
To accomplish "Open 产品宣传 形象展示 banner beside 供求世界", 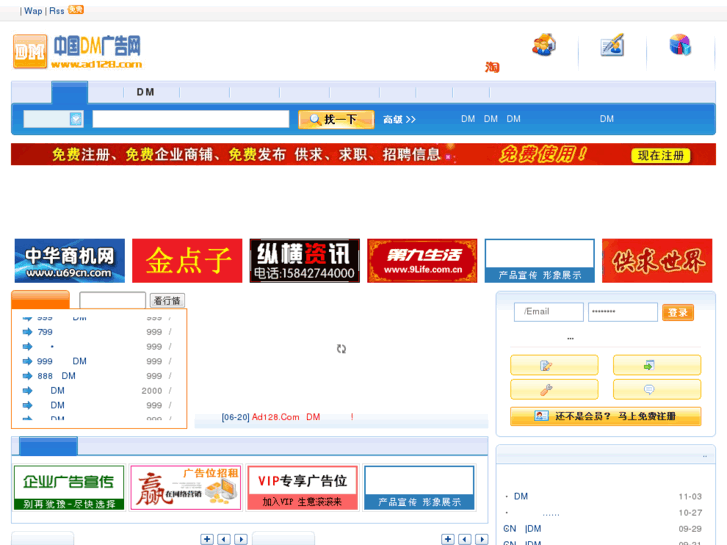I will (x=540, y=261).
